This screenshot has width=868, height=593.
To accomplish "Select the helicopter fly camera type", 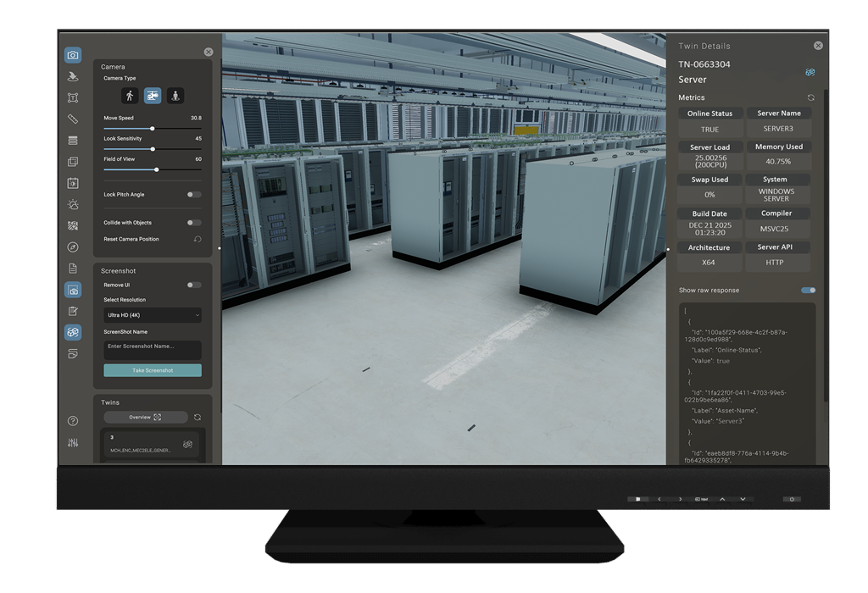I will (153, 97).
